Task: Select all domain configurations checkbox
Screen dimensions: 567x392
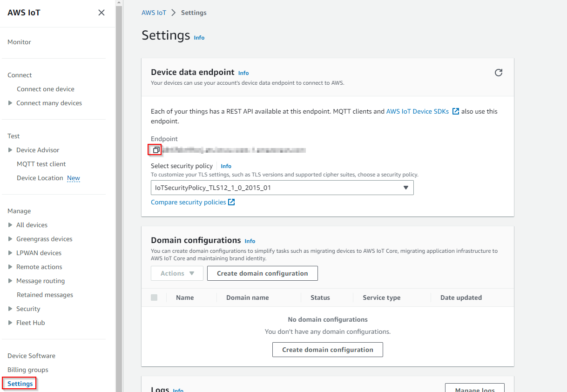Action: tap(154, 297)
